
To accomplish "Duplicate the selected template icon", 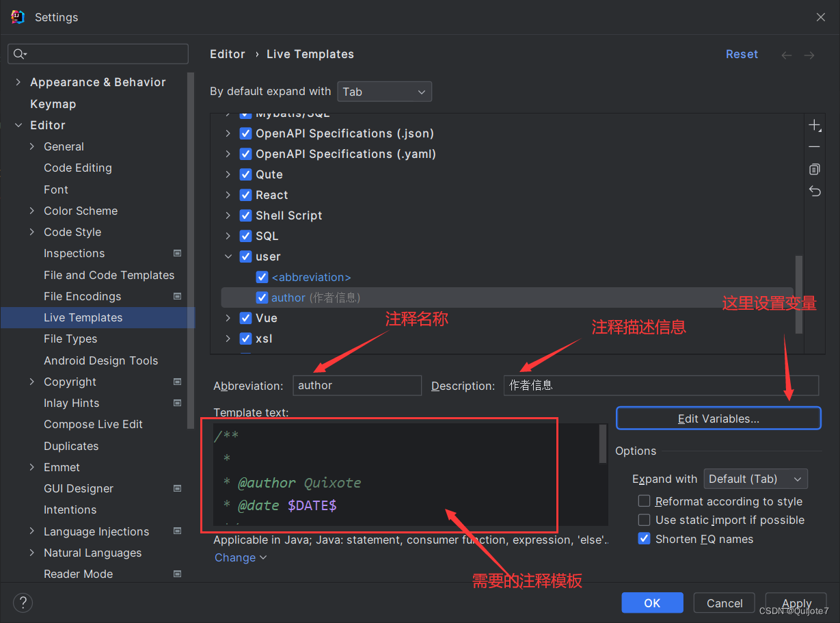I will [x=815, y=169].
